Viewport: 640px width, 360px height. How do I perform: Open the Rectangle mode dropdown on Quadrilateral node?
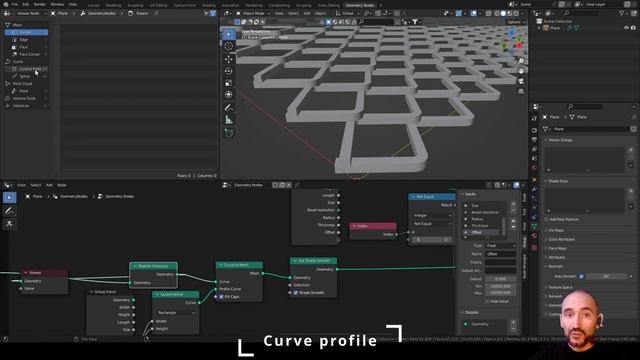pos(176,313)
